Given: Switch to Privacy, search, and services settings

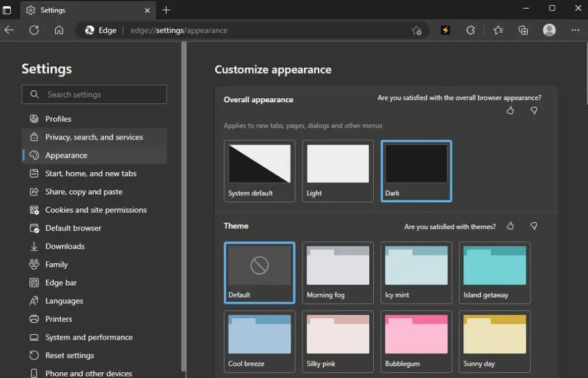Looking at the screenshot, I should pos(94,137).
